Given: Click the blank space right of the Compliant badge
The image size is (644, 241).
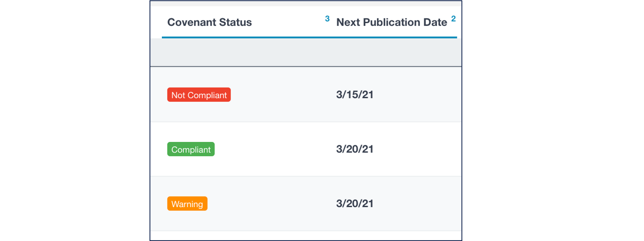Looking at the screenshot, I should click(x=270, y=149).
